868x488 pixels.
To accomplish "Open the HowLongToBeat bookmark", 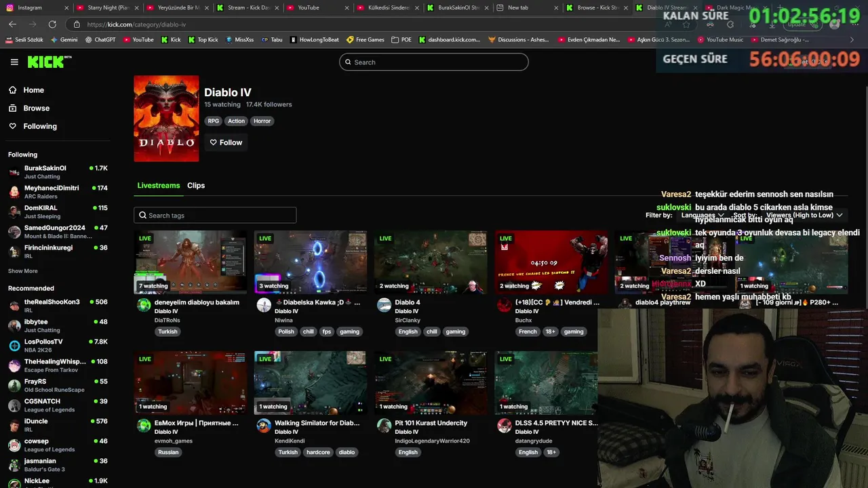I will 314,40.
